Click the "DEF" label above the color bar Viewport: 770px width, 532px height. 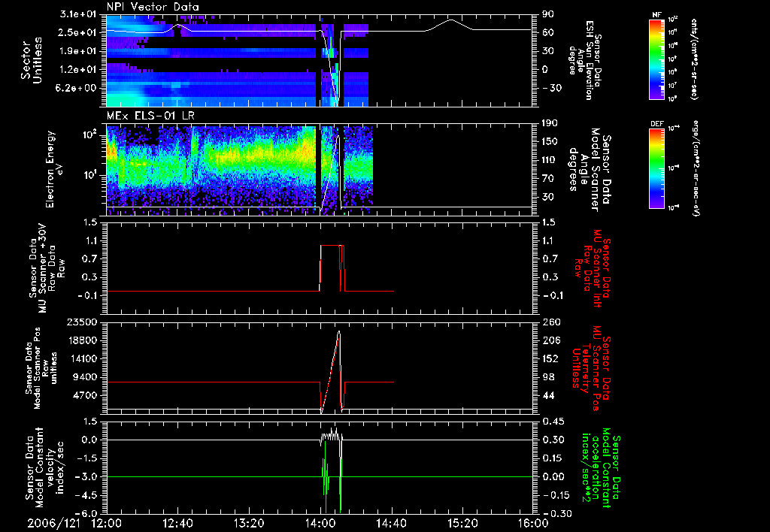[x=657, y=124]
